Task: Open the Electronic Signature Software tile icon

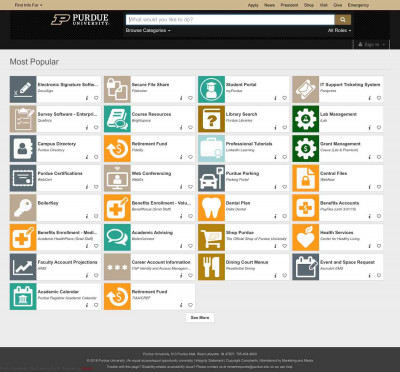Action: (23, 89)
